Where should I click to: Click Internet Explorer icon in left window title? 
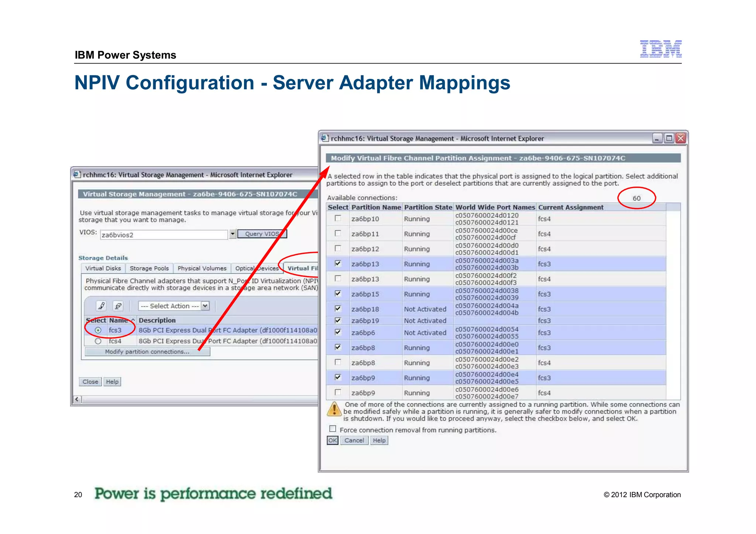click(x=77, y=175)
